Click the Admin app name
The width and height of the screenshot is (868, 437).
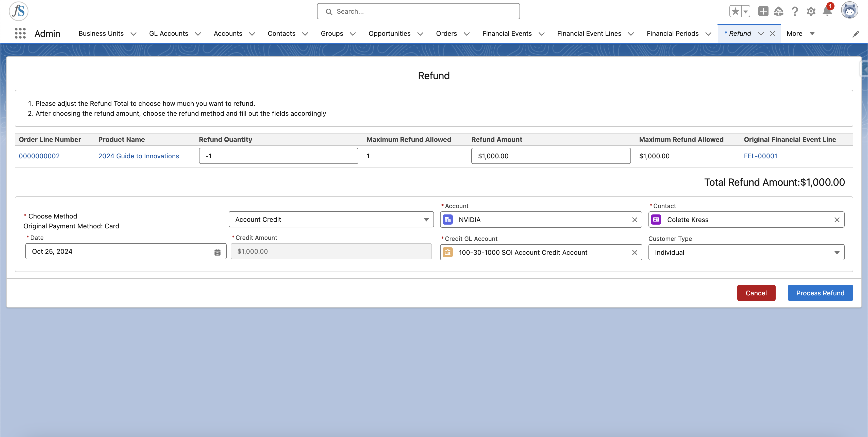click(x=47, y=33)
